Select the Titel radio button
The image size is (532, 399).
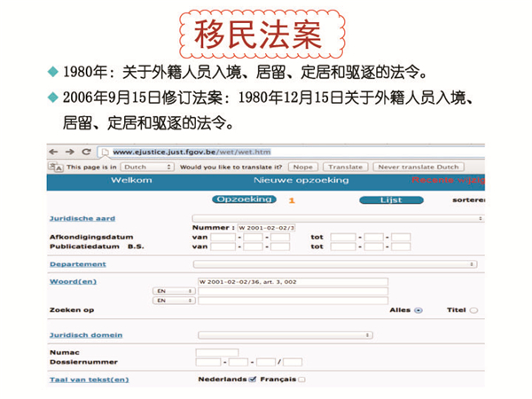[473, 310]
